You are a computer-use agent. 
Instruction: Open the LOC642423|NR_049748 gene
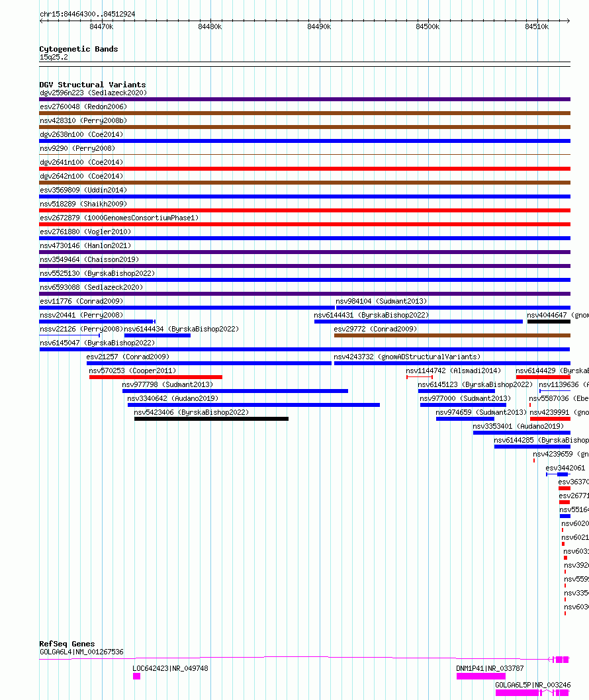(170, 668)
